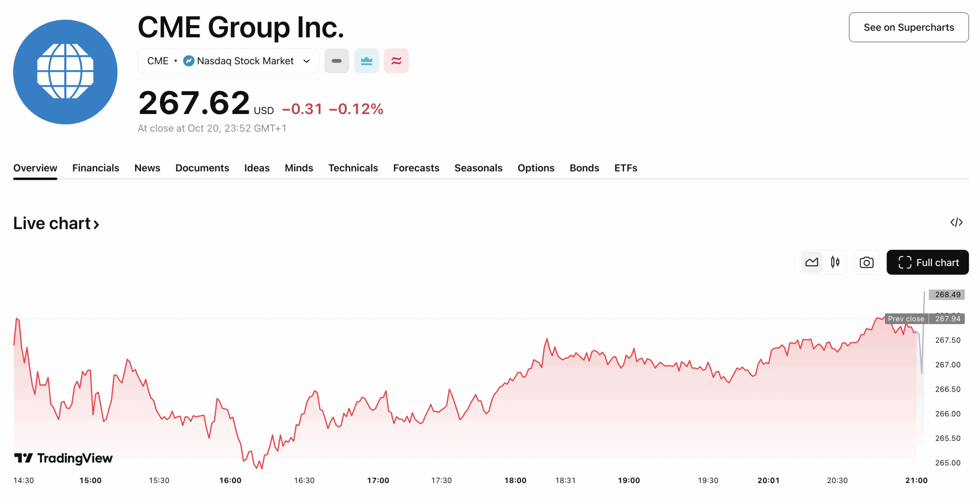Open the embed code icon
980x501 pixels.
tap(956, 222)
